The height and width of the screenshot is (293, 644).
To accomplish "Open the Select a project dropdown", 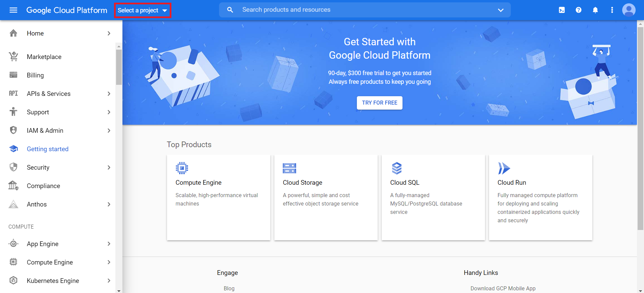I will tap(143, 10).
